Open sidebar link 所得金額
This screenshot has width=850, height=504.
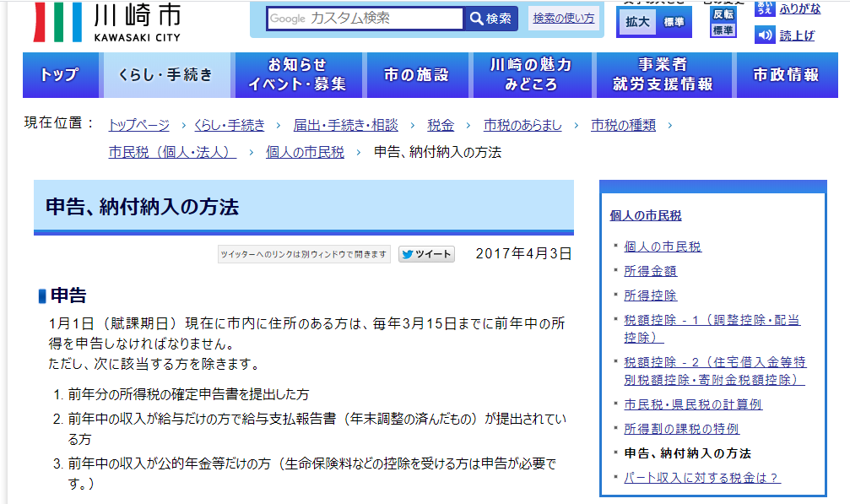pos(650,271)
